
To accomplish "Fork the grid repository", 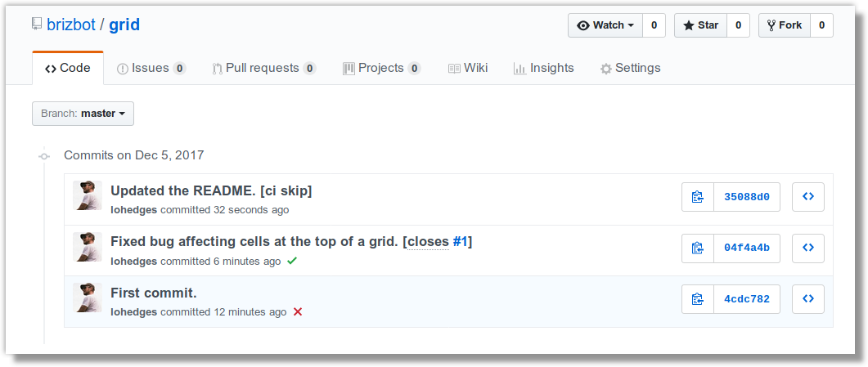I will point(785,25).
